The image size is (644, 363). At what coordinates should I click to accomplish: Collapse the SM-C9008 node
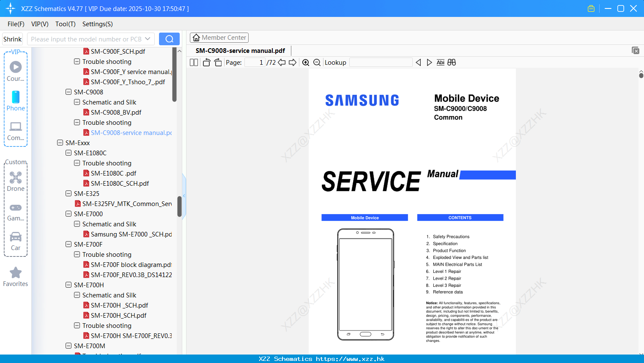point(69,92)
